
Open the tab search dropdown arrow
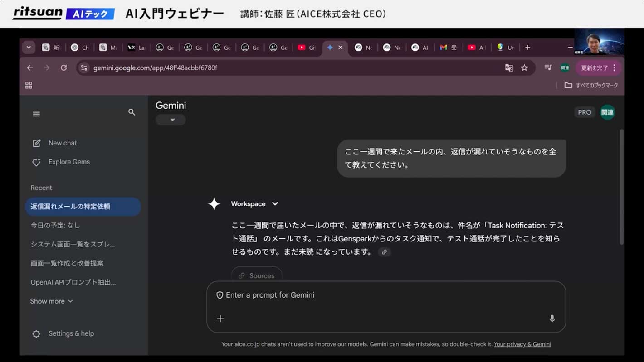[x=29, y=47]
